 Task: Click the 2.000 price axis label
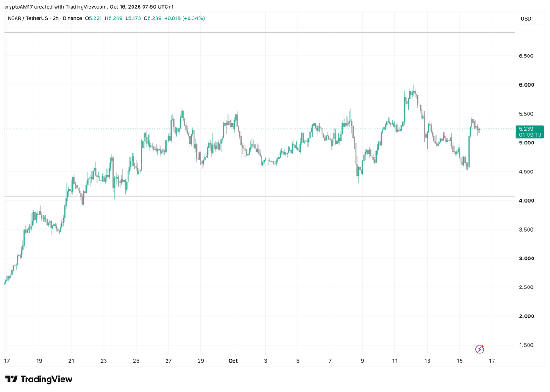[x=527, y=316]
